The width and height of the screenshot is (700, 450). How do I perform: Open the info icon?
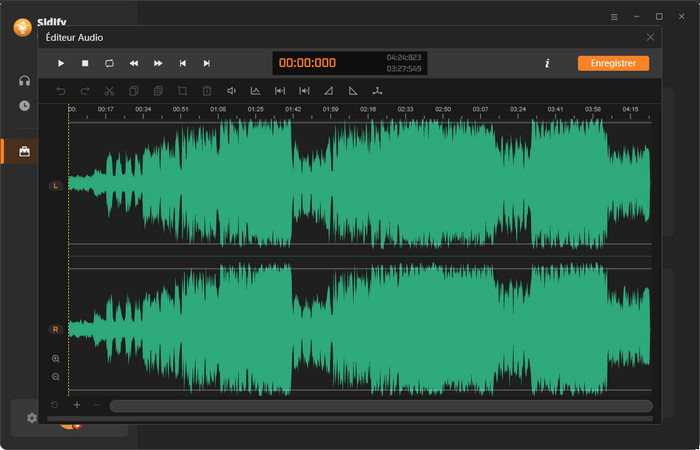tap(547, 63)
